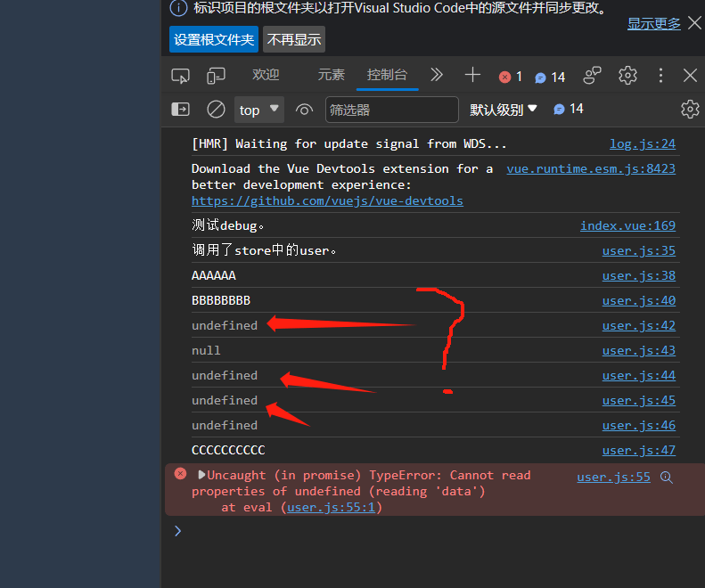The image size is (705, 588).
Task: Click the 设置根文件夹 button
Action: 213,39
